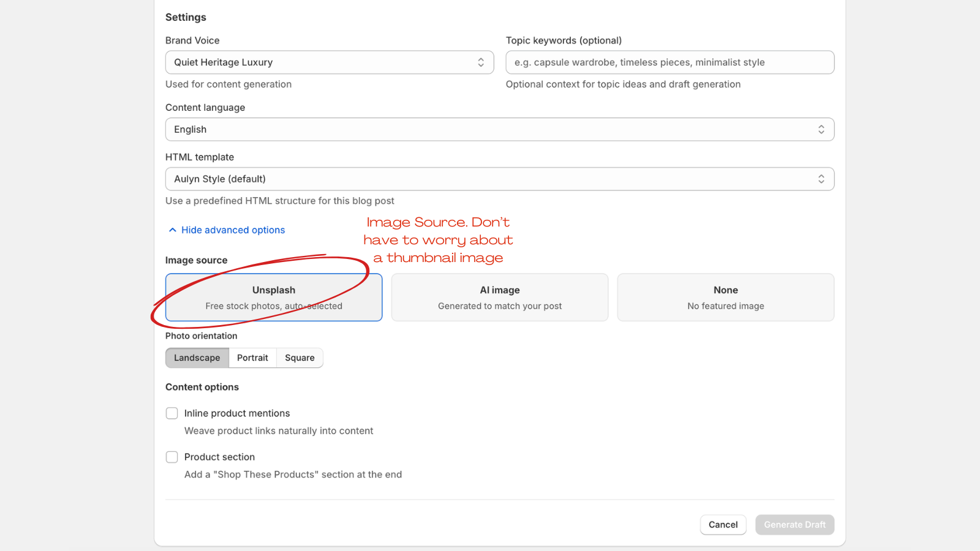The width and height of the screenshot is (980, 551).
Task: Switch photo orientation to Square
Action: (300, 358)
